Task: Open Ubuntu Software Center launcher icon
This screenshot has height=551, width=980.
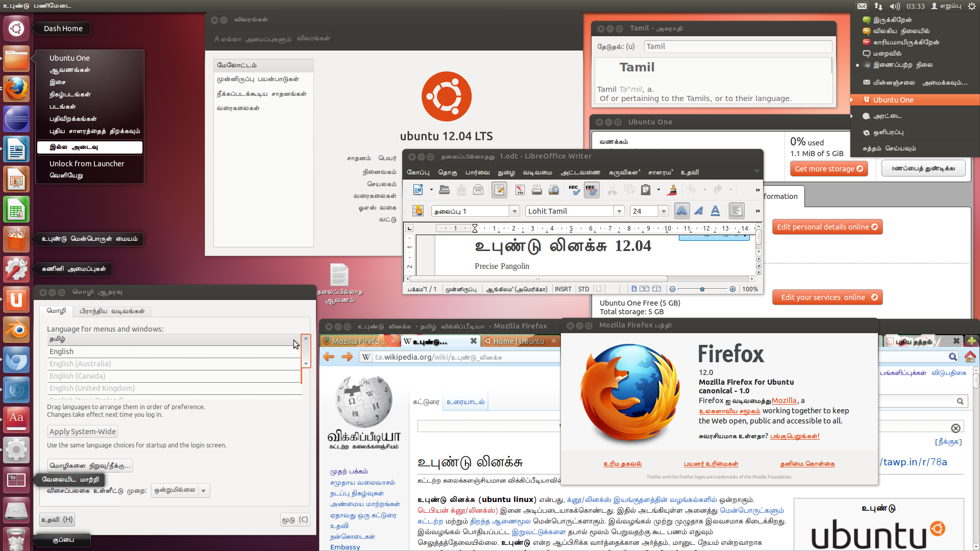Action: click(16, 239)
